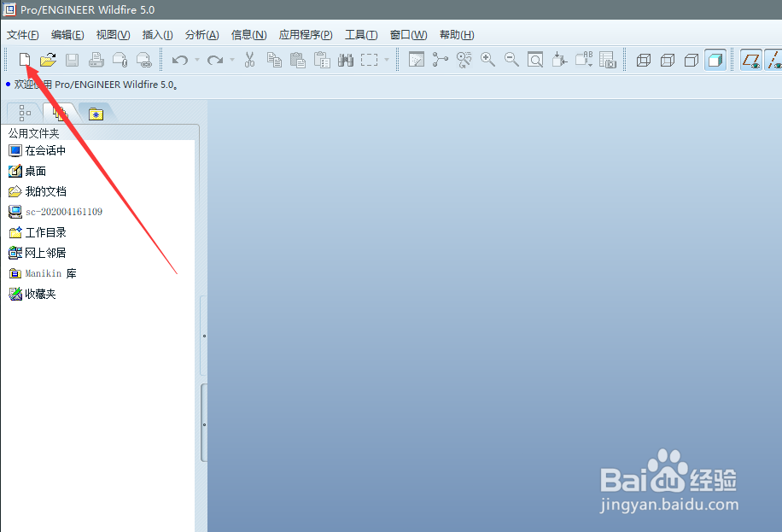This screenshot has height=532, width=782.
Task: Open the 帮助(H) menu
Action: click(x=457, y=34)
